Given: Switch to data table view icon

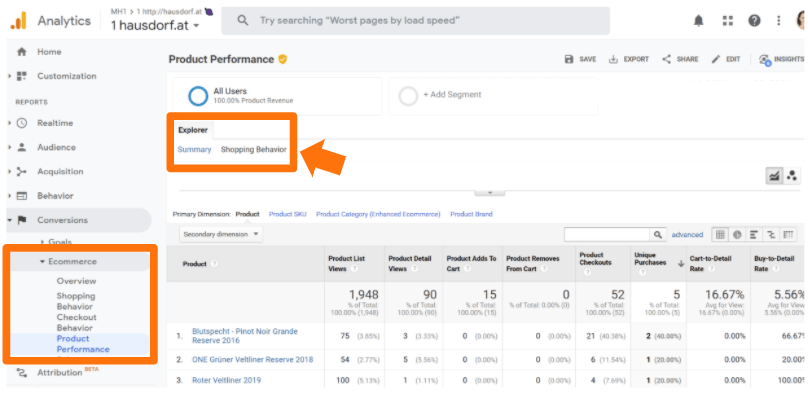Looking at the screenshot, I should 720,235.
